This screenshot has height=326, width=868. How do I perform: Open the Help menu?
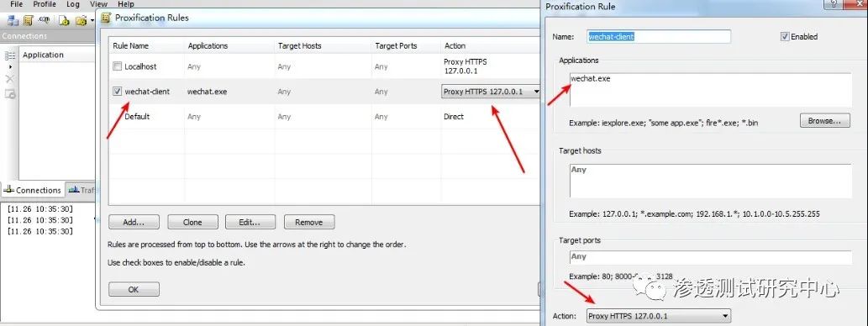pyautogui.click(x=126, y=4)
